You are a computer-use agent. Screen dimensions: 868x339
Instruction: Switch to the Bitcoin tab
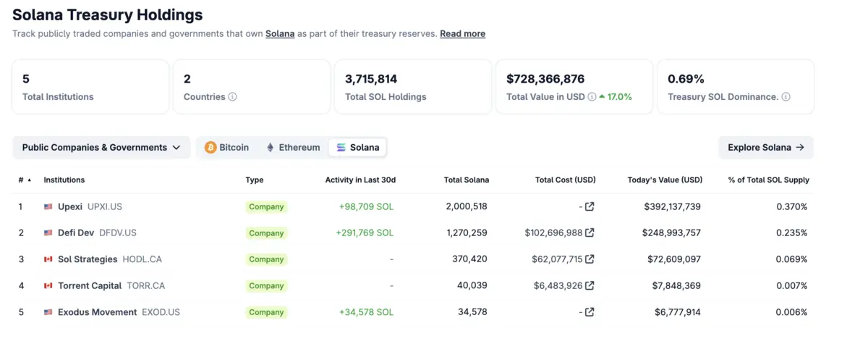coord(227,148)
